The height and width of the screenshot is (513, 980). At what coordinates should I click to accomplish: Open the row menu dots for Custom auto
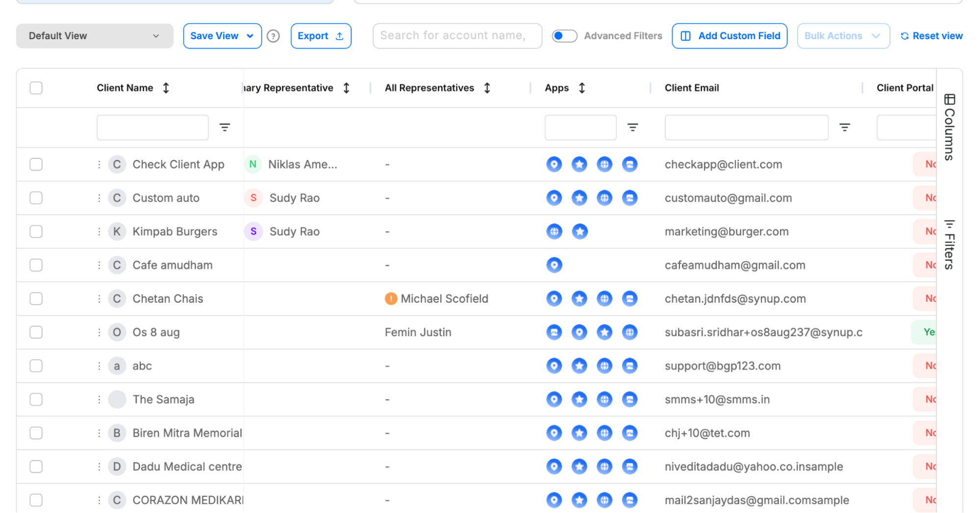99,198
